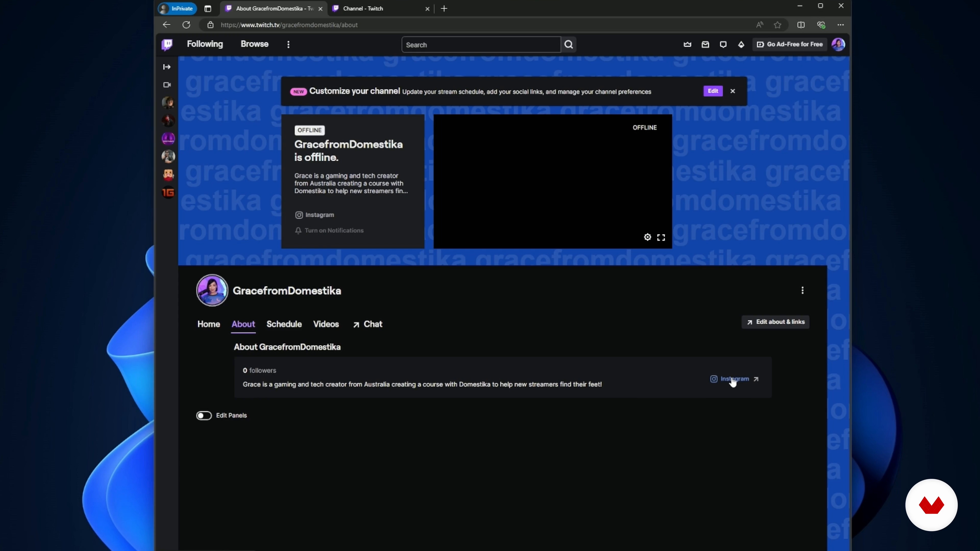Click the red Domestika logo badge
This screenshot has height=551, width=980.
click(x=931, y=505)
